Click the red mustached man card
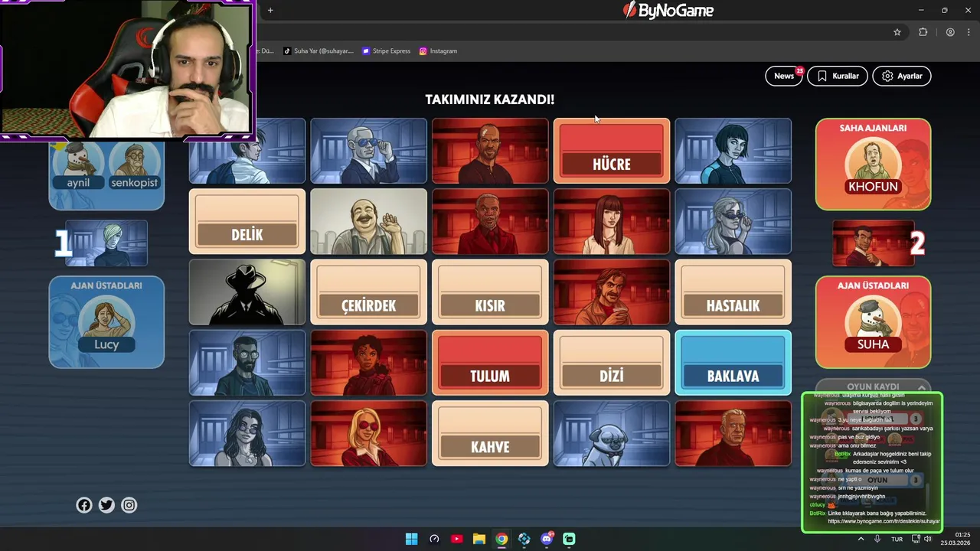 612,292
